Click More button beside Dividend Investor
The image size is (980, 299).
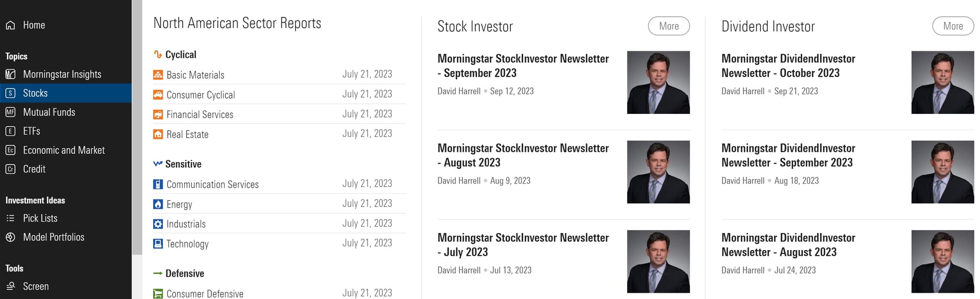pyautogui.click(x=953, y=26)
